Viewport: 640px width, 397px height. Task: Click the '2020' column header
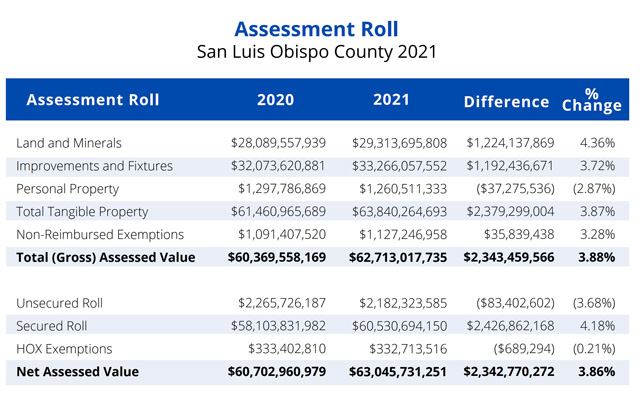pyautogui.click(x=276, y=100)
